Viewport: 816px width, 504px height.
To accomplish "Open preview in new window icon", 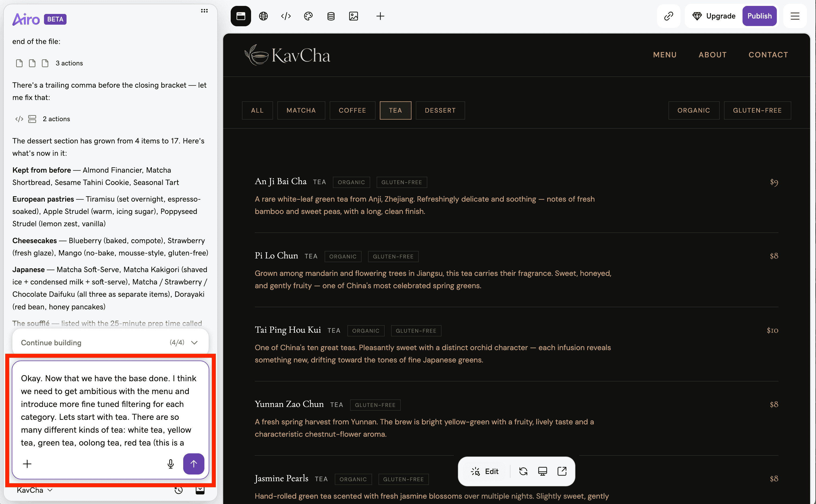I will tap(562, 471).
